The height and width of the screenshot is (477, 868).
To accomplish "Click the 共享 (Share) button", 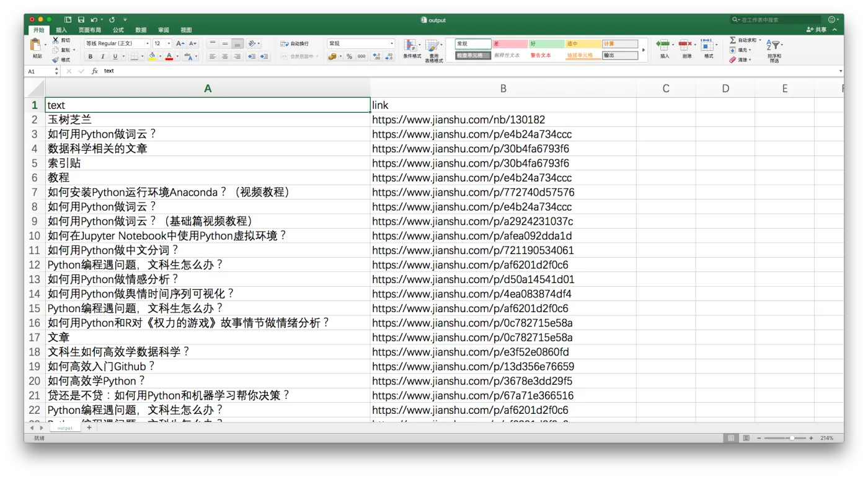I will (817, 30).
